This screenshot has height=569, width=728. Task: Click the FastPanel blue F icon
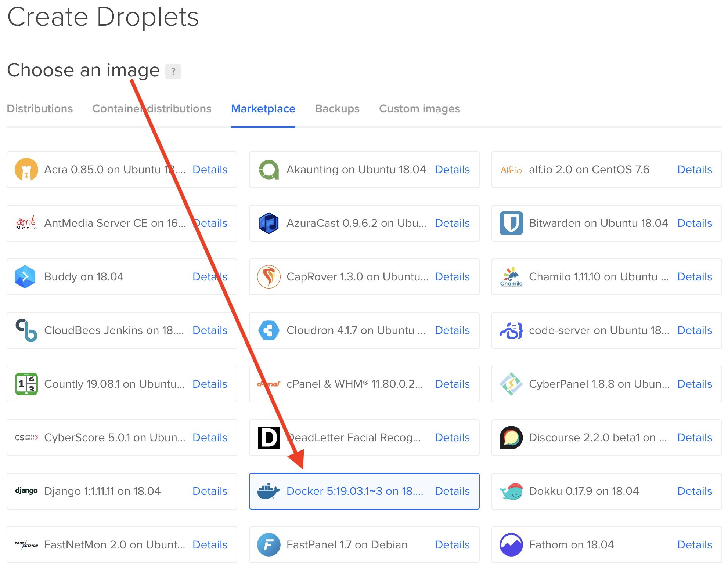click(269, 545)
